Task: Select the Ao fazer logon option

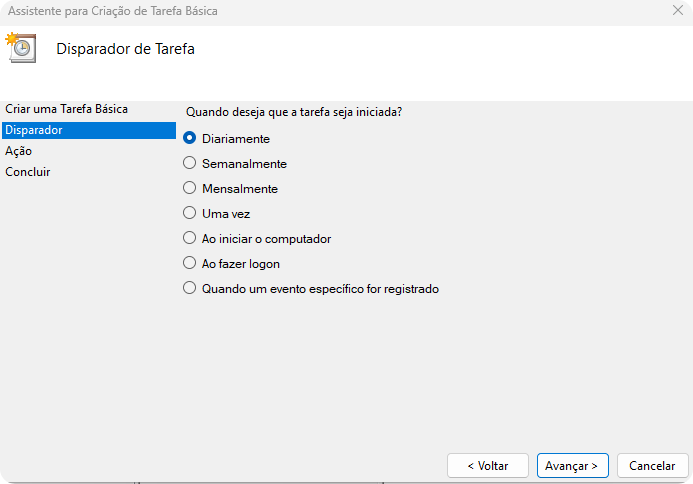Action: click(190, 264)
